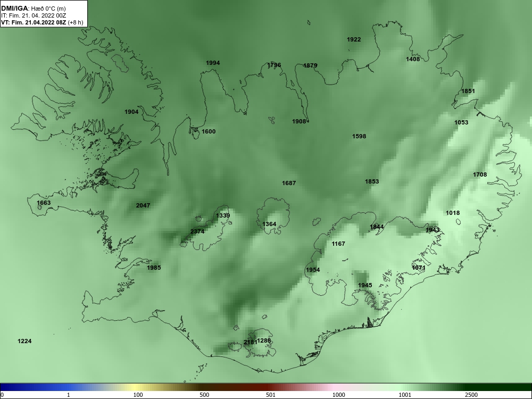The height and width of the screenshot is (399, 532).
Task: Click the 1945 value on the map
Action: [x=365, y=285]
